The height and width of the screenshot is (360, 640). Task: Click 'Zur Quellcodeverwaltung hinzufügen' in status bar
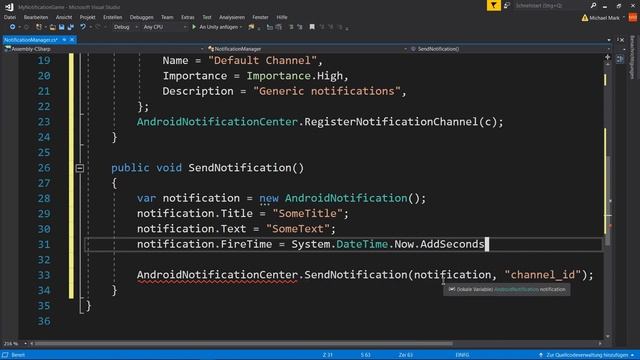click(587, 355)
